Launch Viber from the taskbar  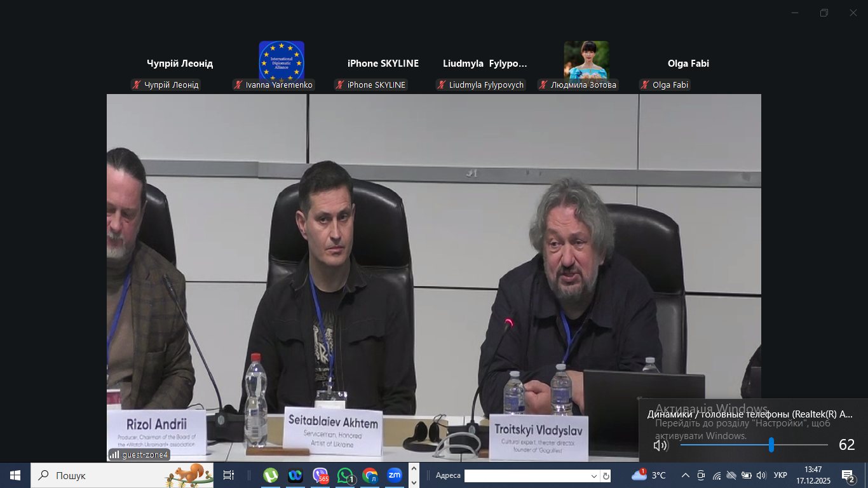tap(320, 475)
